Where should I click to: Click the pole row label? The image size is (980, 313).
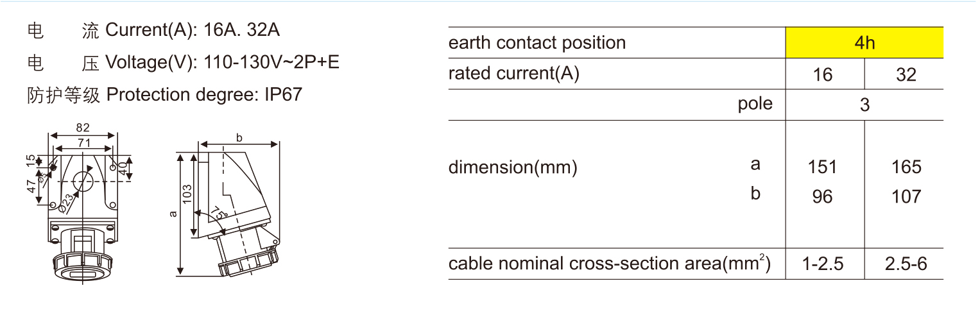coord(755,104)
